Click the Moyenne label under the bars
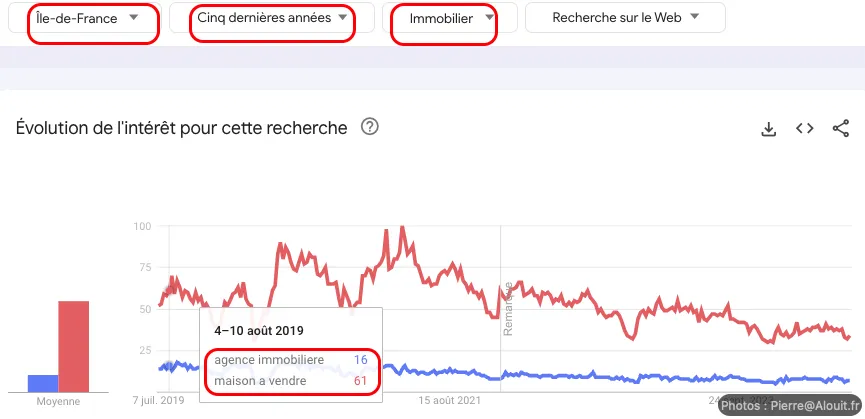 pos(58,401)
